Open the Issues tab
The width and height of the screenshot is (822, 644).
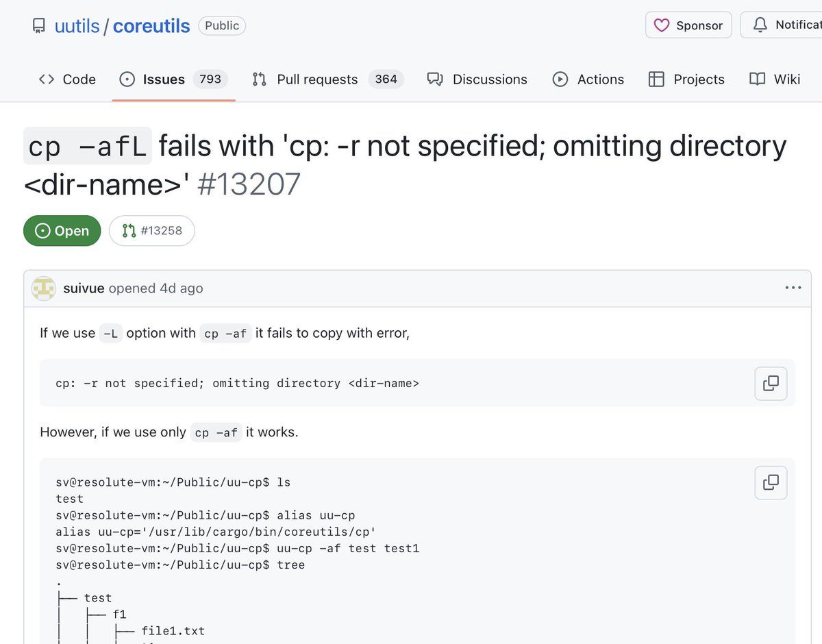173,79
